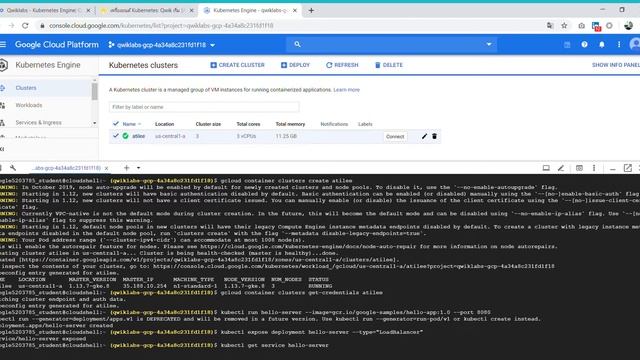
Task: Launch the Cloud Shell code editor pencil
Action: click(x=561, y=168)
